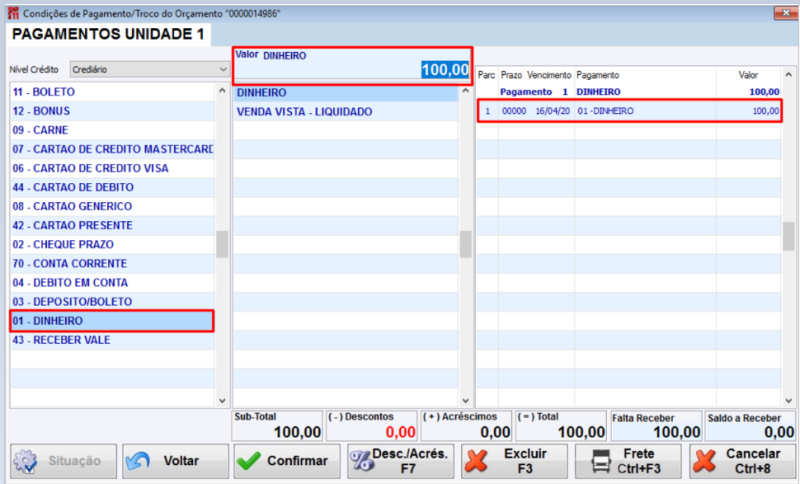
Task: Click down arrow of payments table scrollbar
Action: coord(788,401)
